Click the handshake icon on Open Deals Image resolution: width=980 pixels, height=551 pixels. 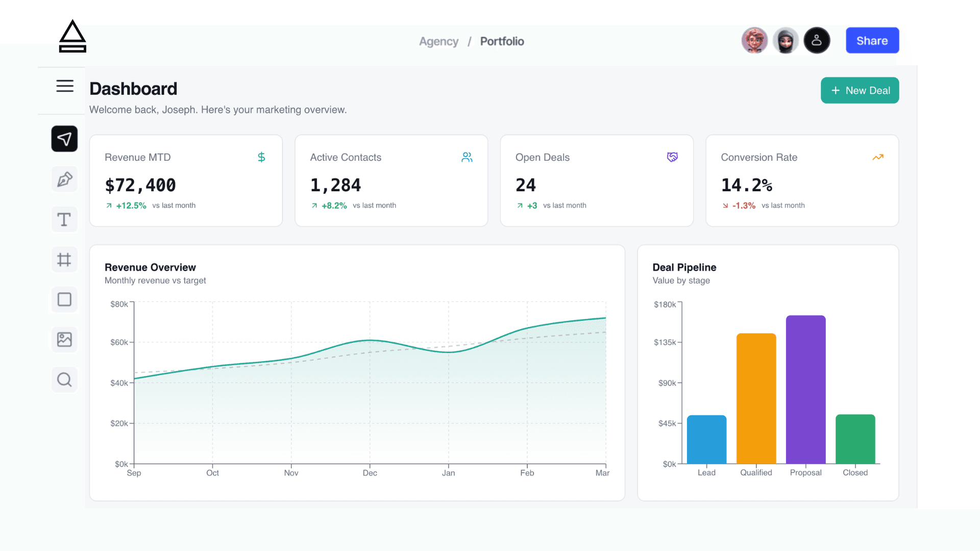coord(672,157)
